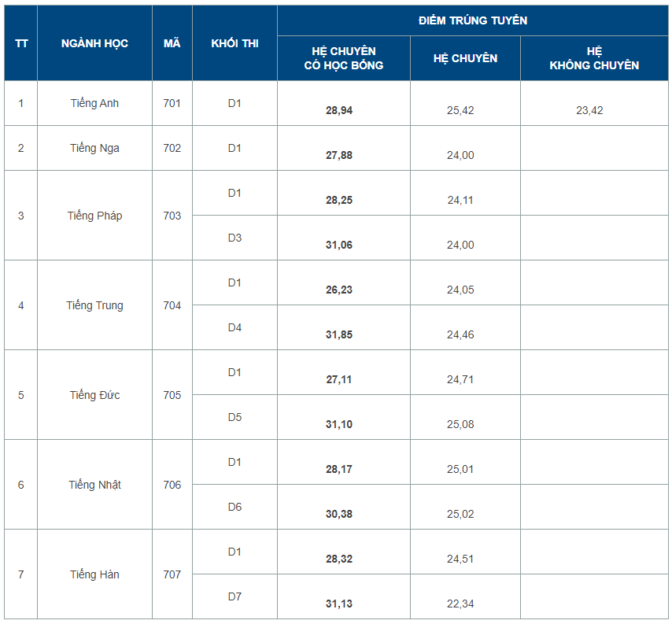Select the 23,42 non-specialized score
The width and height of the screenshot is (672, 624).
[x=589, y=110]
